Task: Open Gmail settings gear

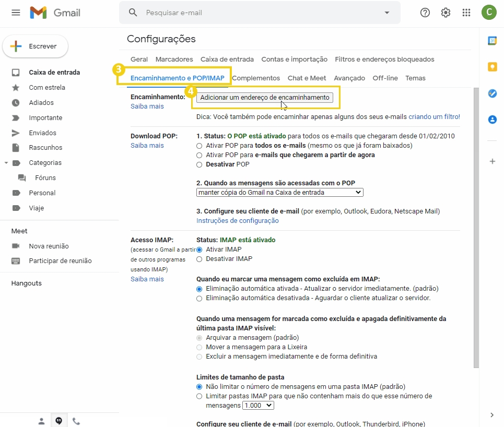Action: pos(445,13)
